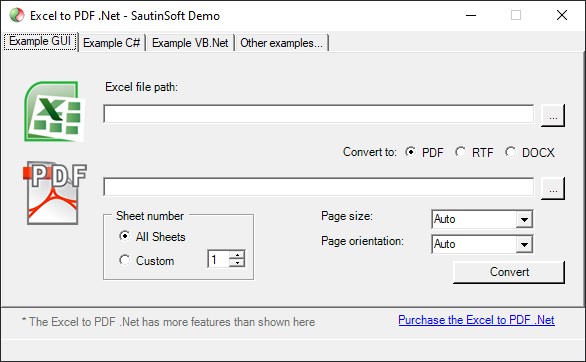This screenshot has height=362, width=586.
Task: Click the output file path input field
Action: [x=319, y=187]
